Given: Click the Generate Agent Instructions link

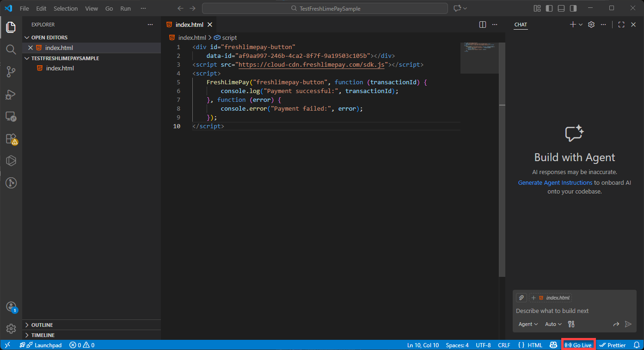Looking at the screenshot, I should pyautogui.click(x=555, y=183).
